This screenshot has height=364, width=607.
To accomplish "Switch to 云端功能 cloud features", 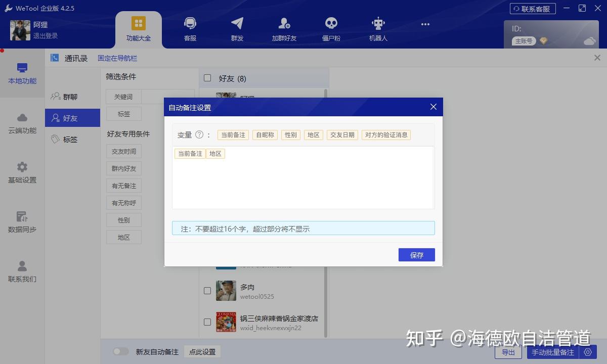I will tap(22, 123).
